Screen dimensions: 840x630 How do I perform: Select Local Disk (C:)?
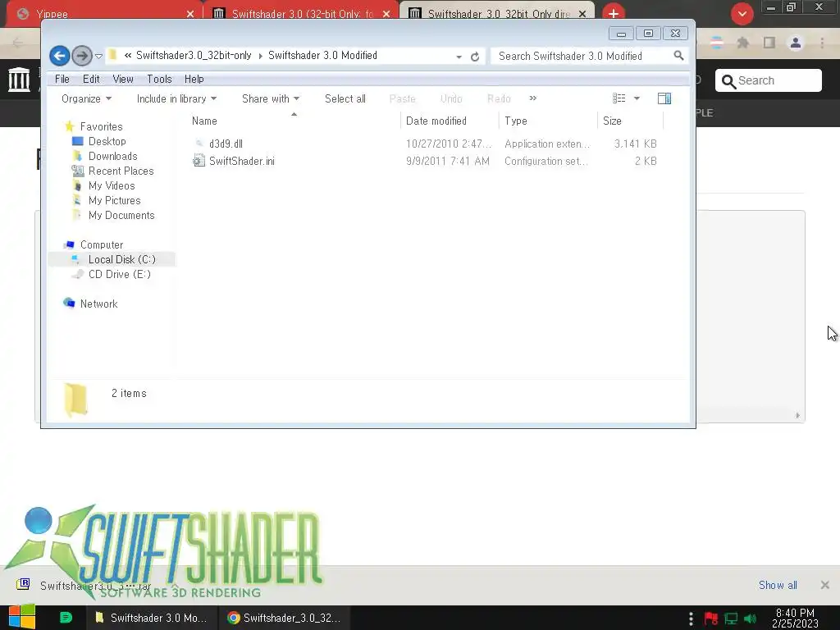[x=121, y=259]
